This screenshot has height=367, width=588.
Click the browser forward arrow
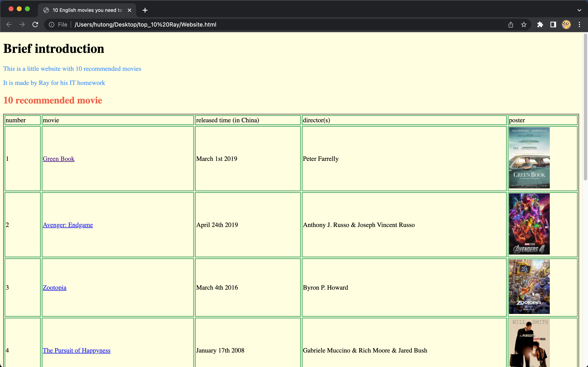[22, 24]
